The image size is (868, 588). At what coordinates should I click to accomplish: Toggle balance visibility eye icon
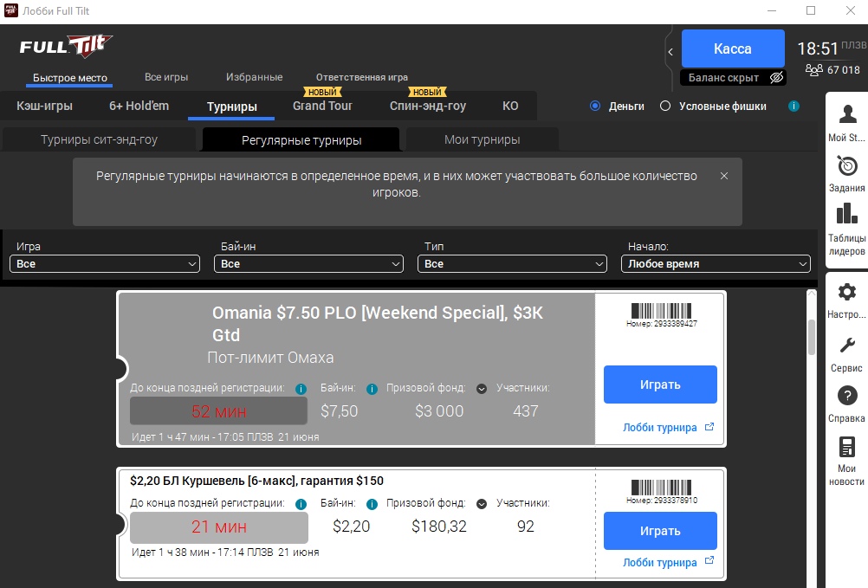(777, 78)
